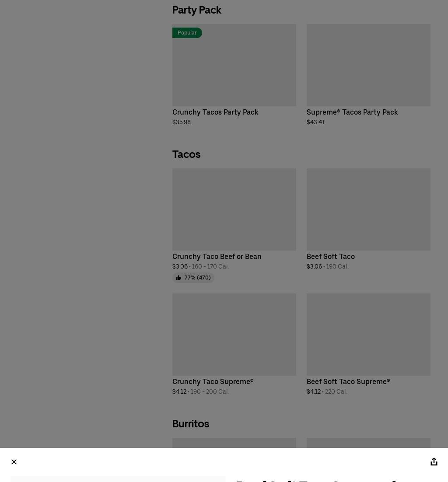Click the share icon
The height and width of the screenshot is (482, 448).
pos(434,461)
